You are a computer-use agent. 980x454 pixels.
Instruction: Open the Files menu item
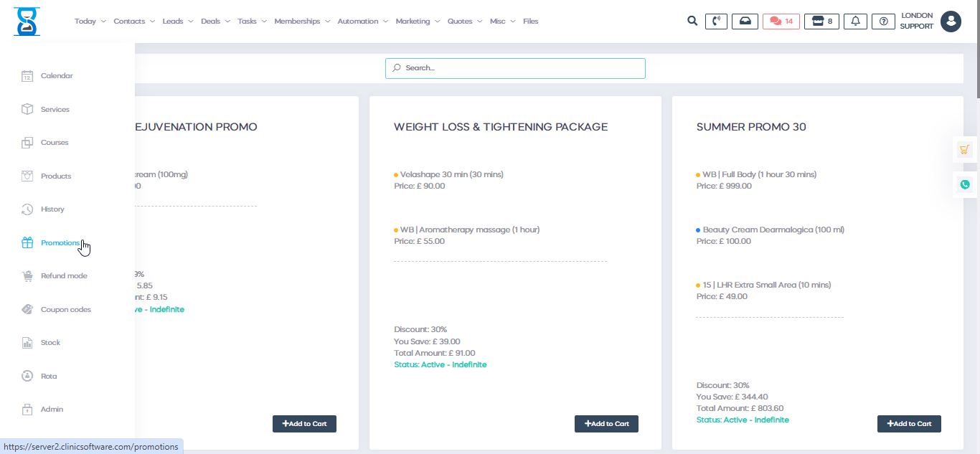530,21
